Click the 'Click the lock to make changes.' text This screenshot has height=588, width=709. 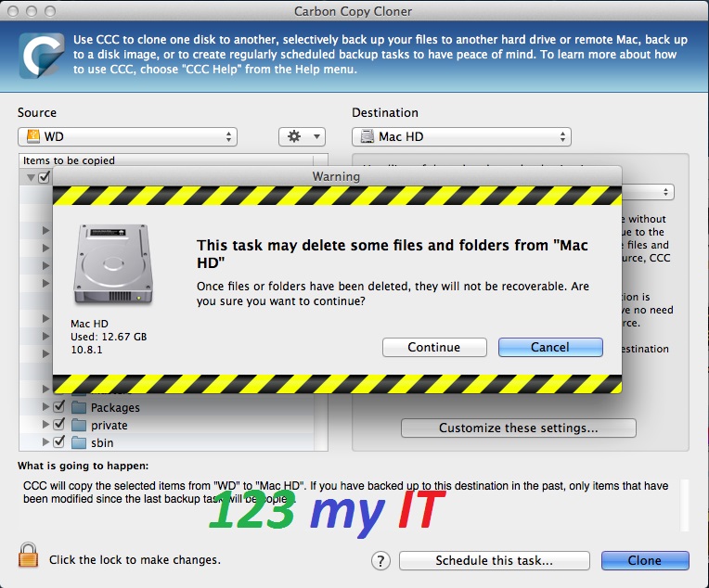pyautogui.click(x=135, y=560)
